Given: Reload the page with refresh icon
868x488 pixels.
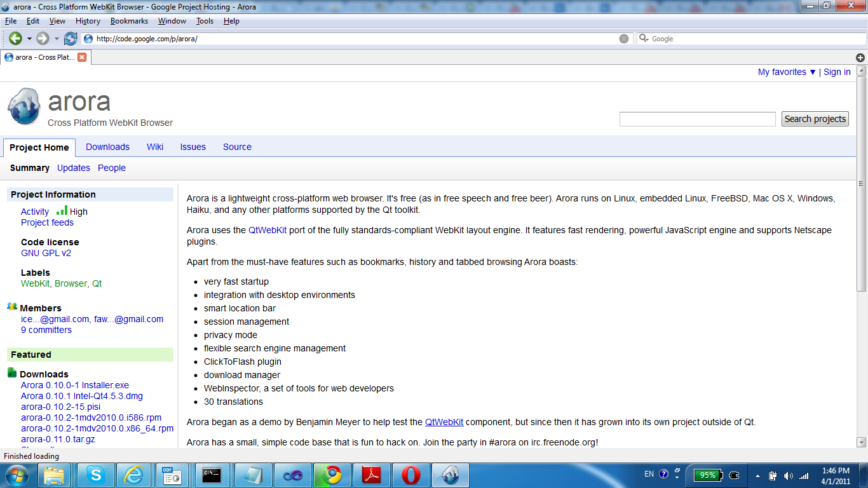Looking at the screenshot, I should tap(71, 39).
